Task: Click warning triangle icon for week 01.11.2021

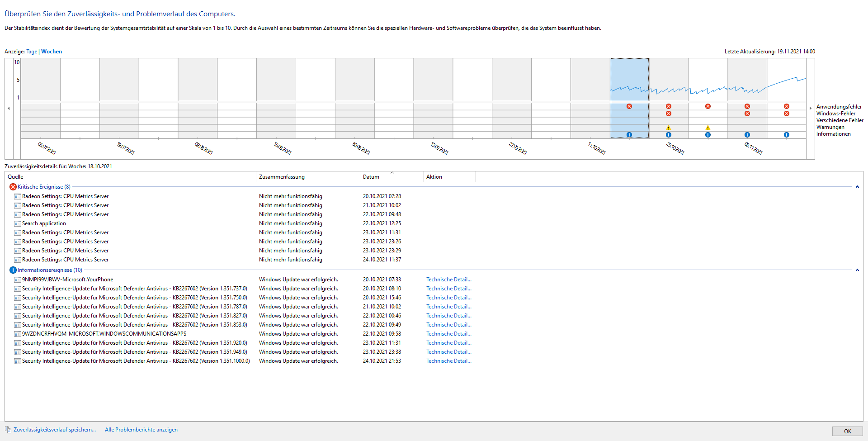Action: [708, 128]
